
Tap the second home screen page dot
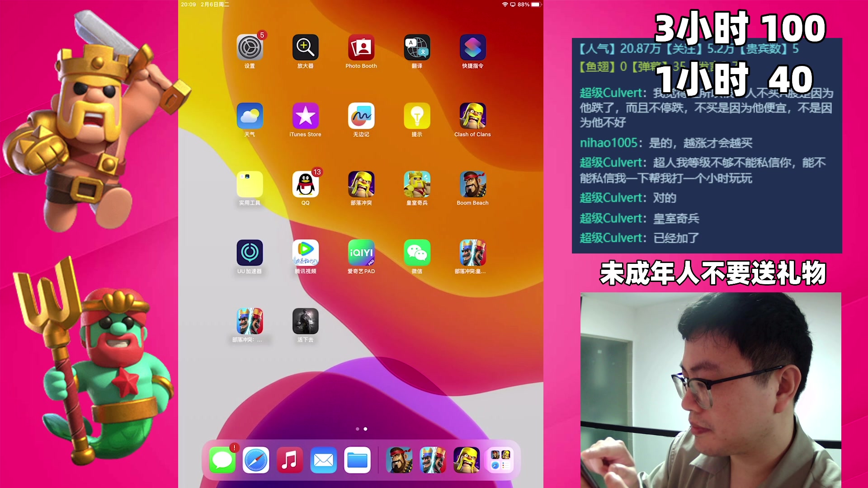coord(365,429)
